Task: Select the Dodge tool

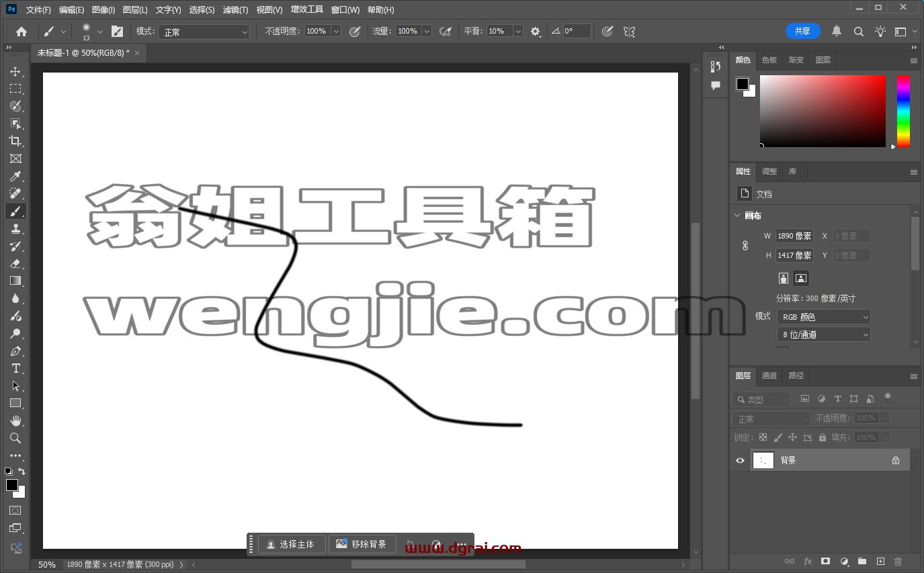Action: 15,333
